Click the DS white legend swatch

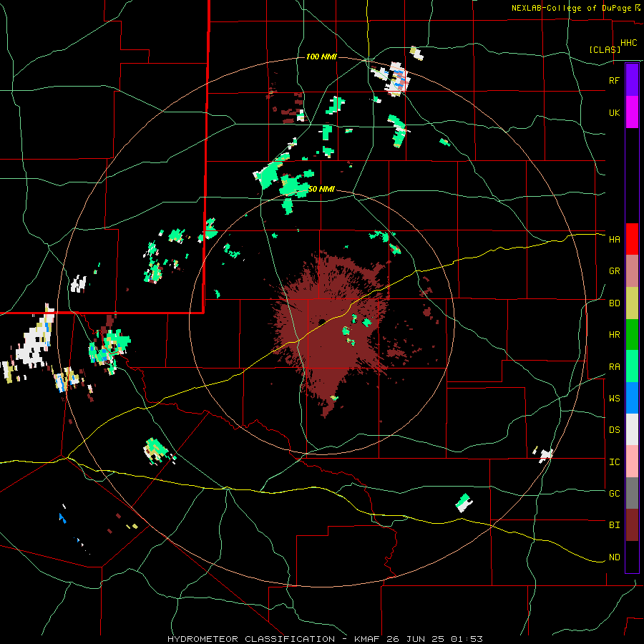coord(632,429)
